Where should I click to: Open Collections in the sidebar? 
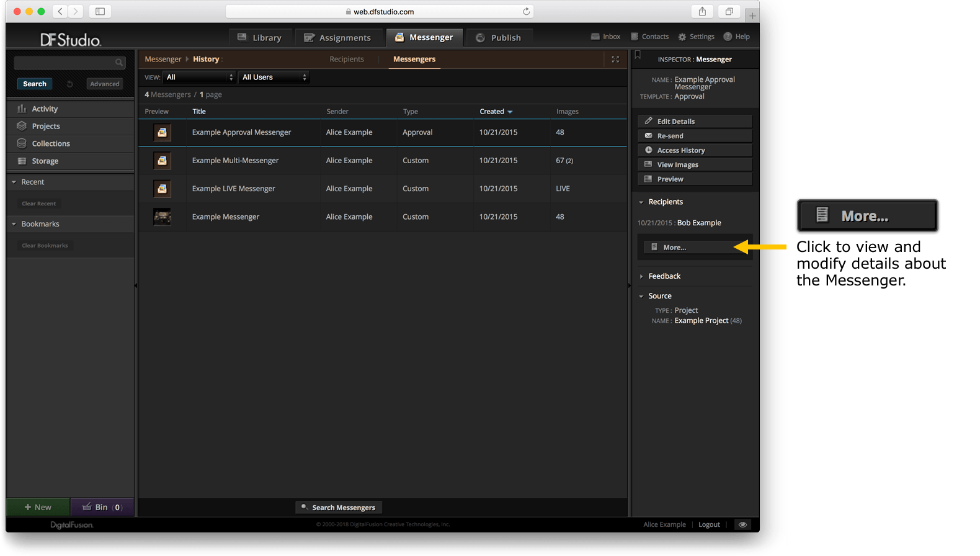(x=70, y=143)
